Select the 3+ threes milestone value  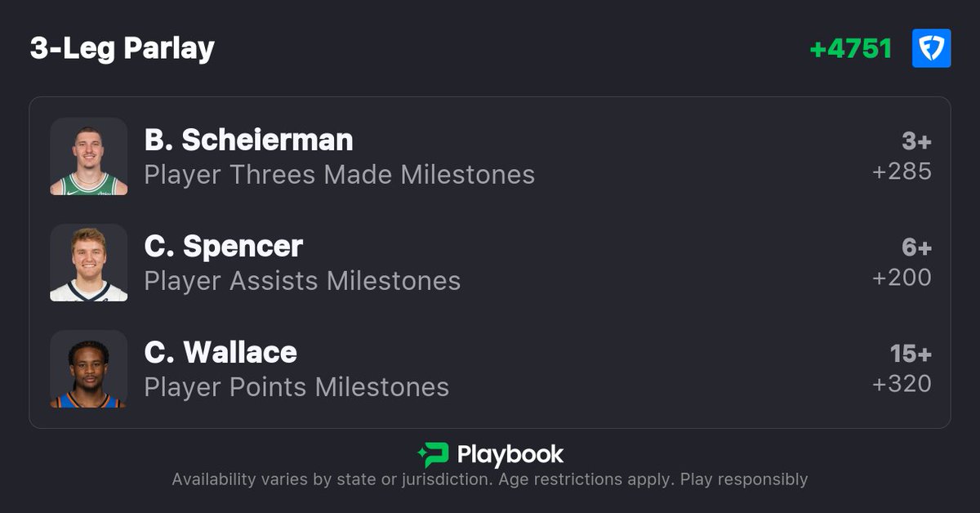click(916, 142)
